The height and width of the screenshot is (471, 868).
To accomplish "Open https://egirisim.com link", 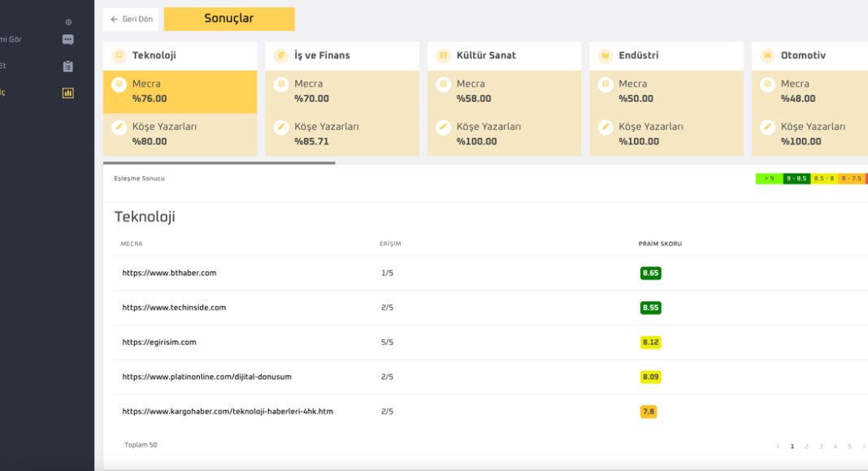I will coord(158,342).
